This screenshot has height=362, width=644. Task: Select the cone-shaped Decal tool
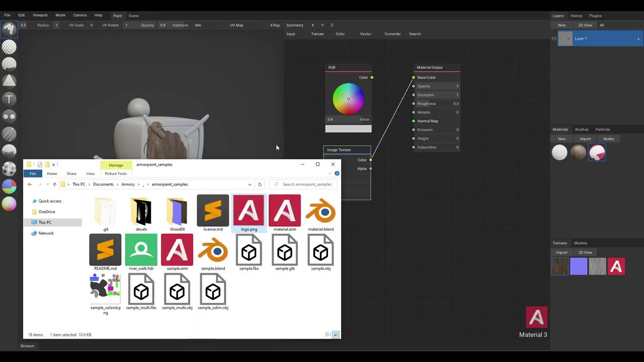[x=9, y=81]
